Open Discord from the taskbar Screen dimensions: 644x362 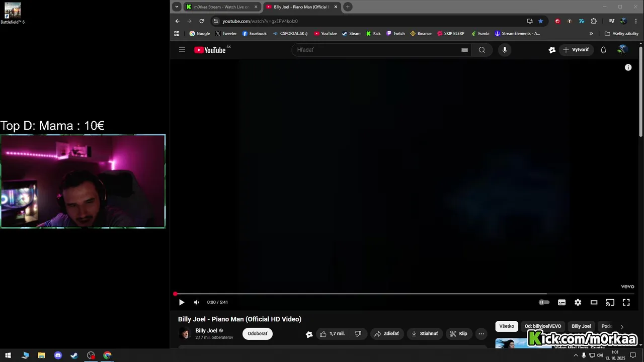(58, 355)
